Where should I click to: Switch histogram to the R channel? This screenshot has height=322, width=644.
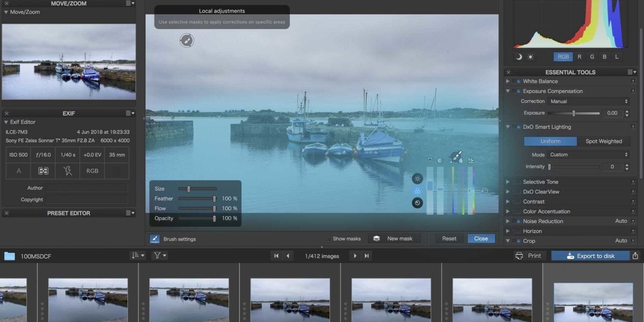[580, 57]
